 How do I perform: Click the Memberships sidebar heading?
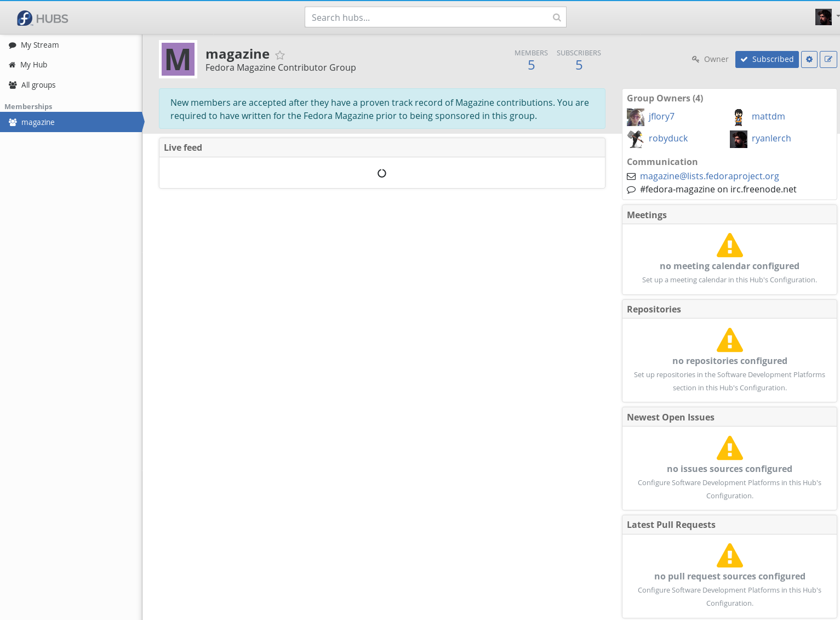28,106
